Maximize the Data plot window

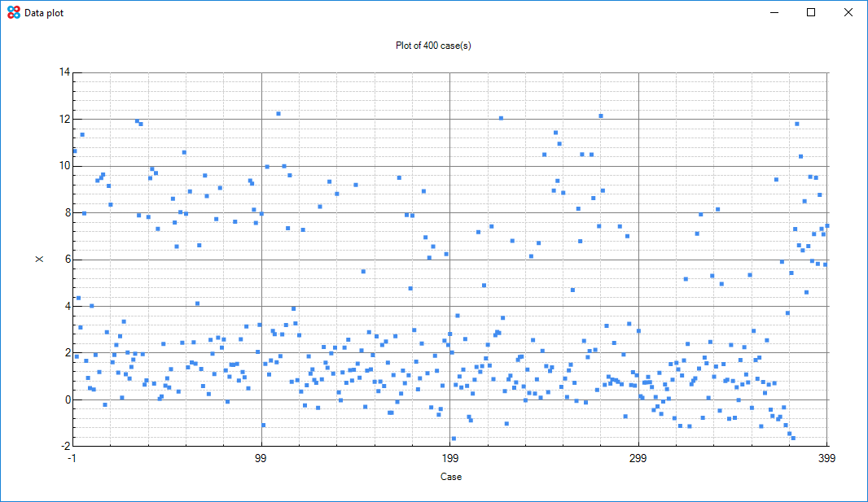(x=810, y=12)
